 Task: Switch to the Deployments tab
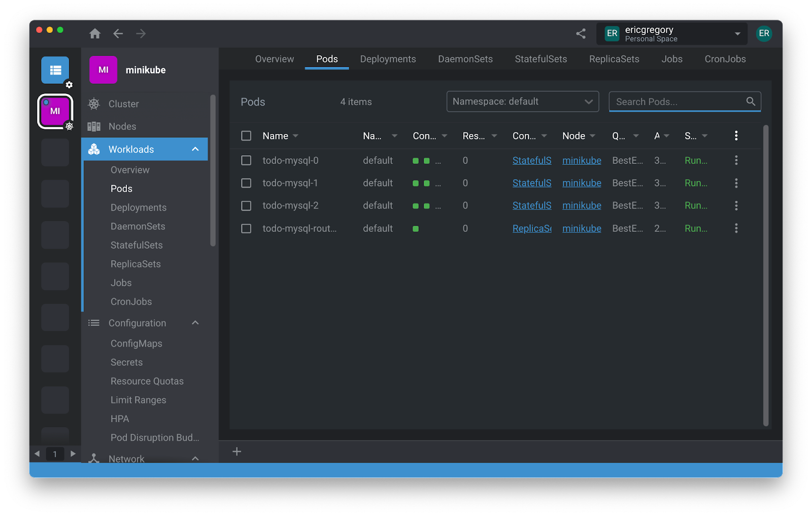pyautogui.click(x=388, y=59)
